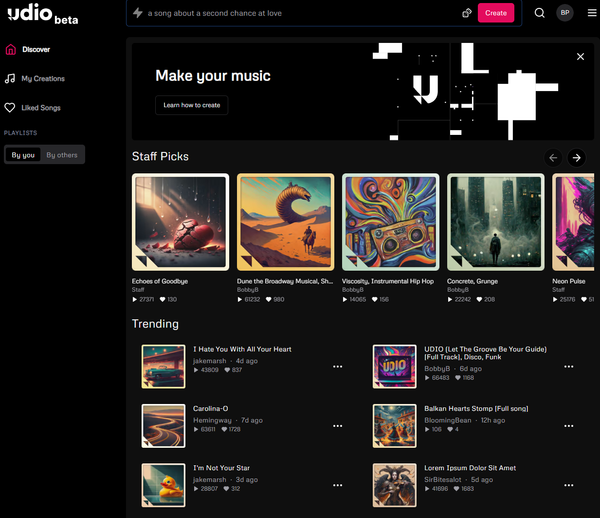Open Liked Songs in sidebar

[41, 107]
